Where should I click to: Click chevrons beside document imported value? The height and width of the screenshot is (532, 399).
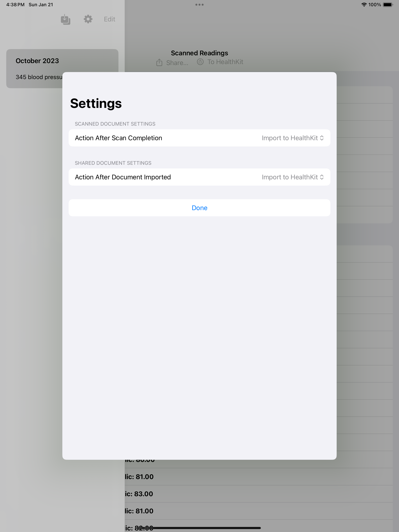pos(322,177)
